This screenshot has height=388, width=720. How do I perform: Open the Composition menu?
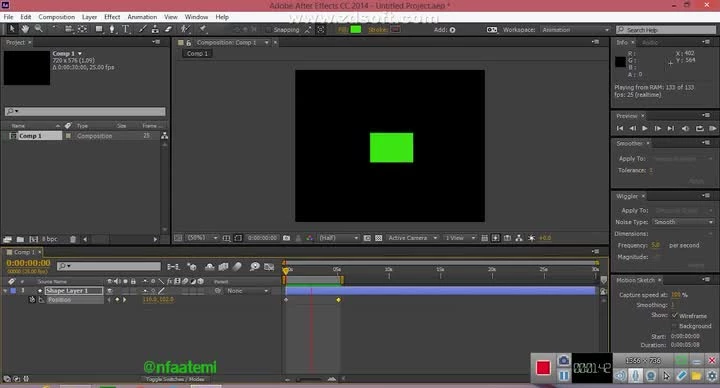click(x=56, y=17)
